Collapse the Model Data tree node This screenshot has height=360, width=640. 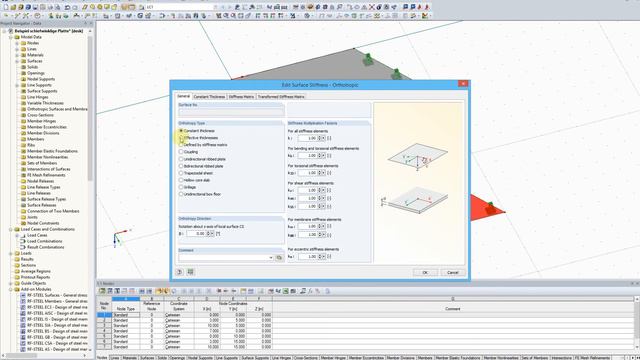11,37
